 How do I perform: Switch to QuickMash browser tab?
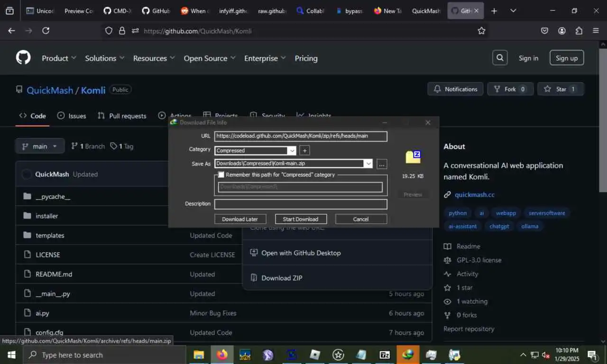click(426, 10)
